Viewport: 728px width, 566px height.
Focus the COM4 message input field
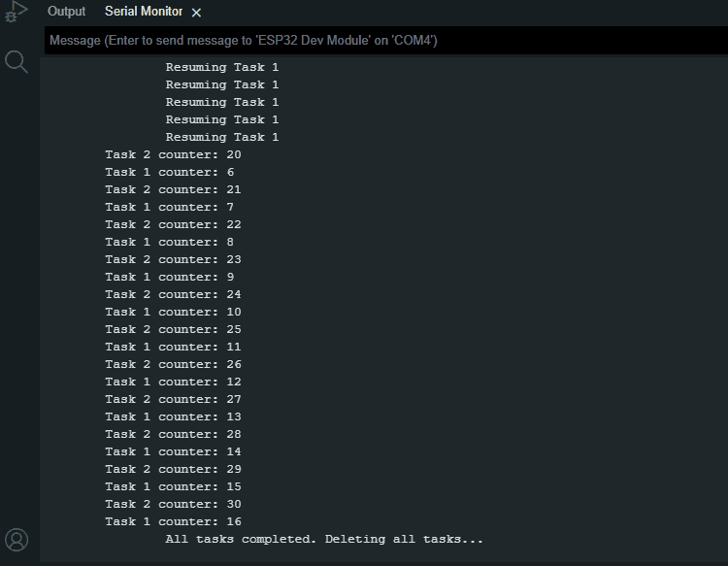click(x=386, y=41)
